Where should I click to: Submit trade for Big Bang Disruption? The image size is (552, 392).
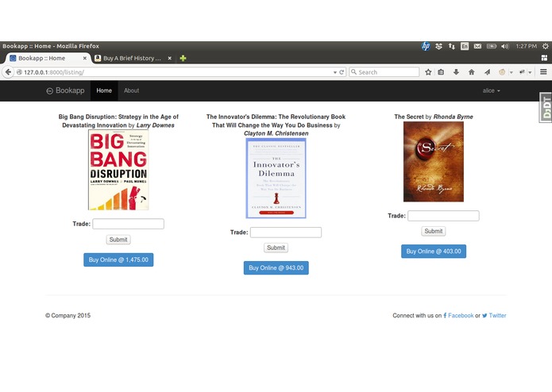click(118, 240)
